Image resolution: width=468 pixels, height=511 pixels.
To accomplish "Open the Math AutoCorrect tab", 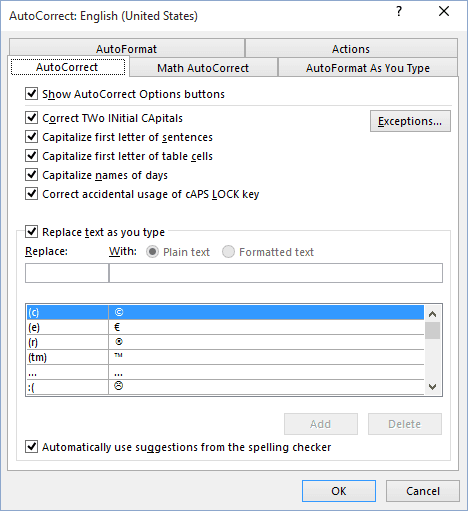I will click(203, 68).
